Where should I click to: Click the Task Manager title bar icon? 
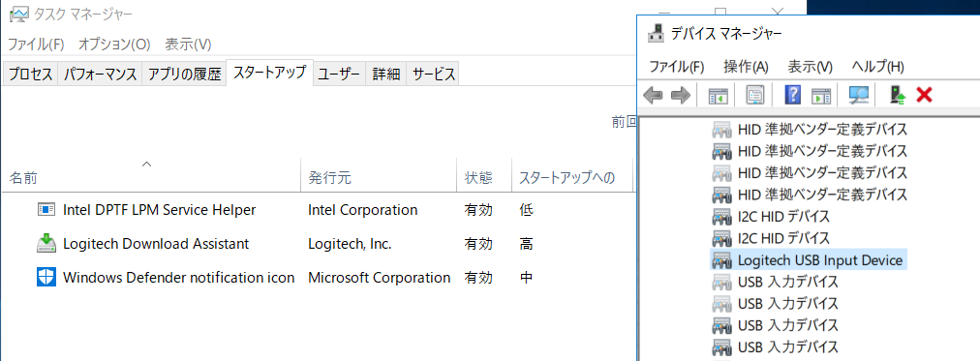[x=19, y=14]
